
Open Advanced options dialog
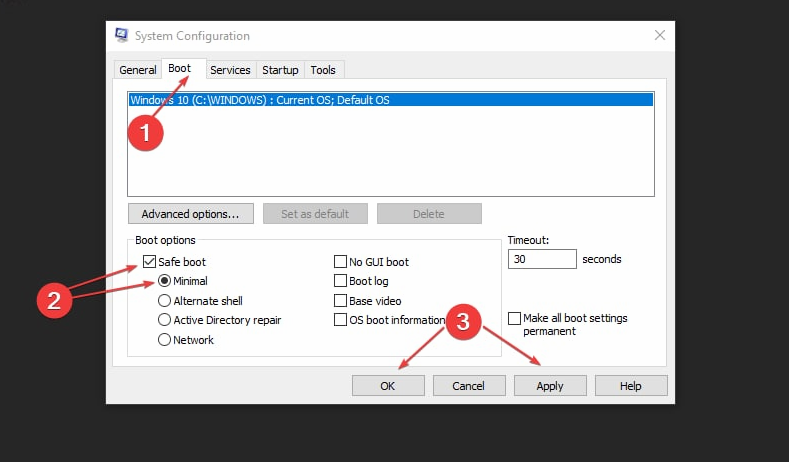[x=191, y=214]
